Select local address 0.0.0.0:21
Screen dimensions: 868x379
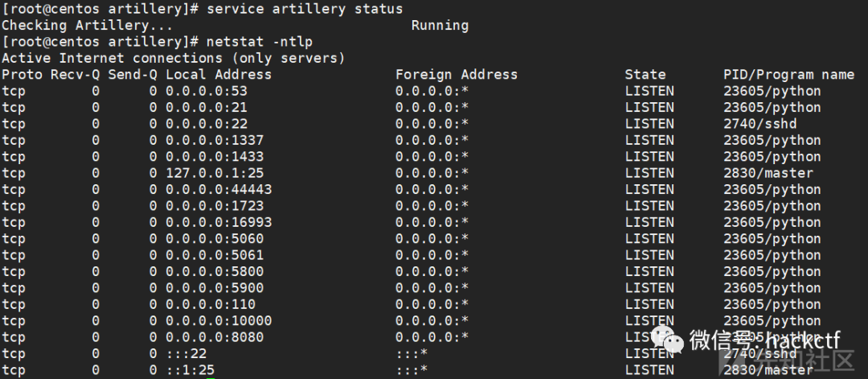coord(207,107)
